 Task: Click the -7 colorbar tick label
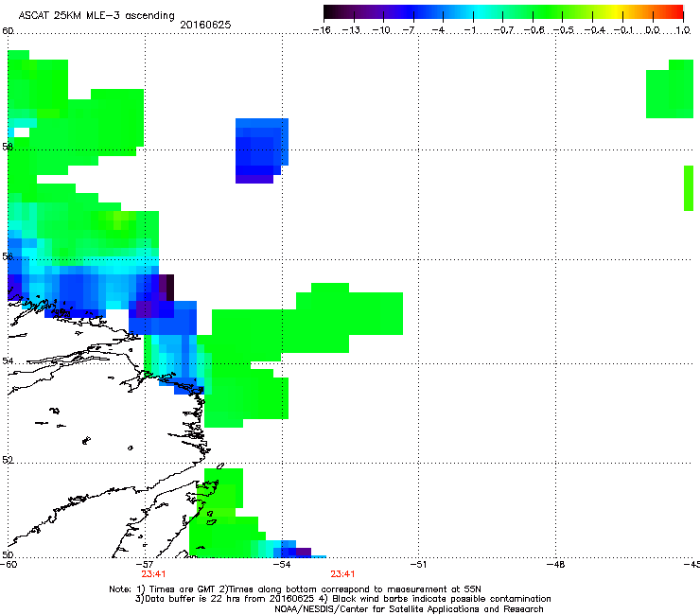click(409, 30)
